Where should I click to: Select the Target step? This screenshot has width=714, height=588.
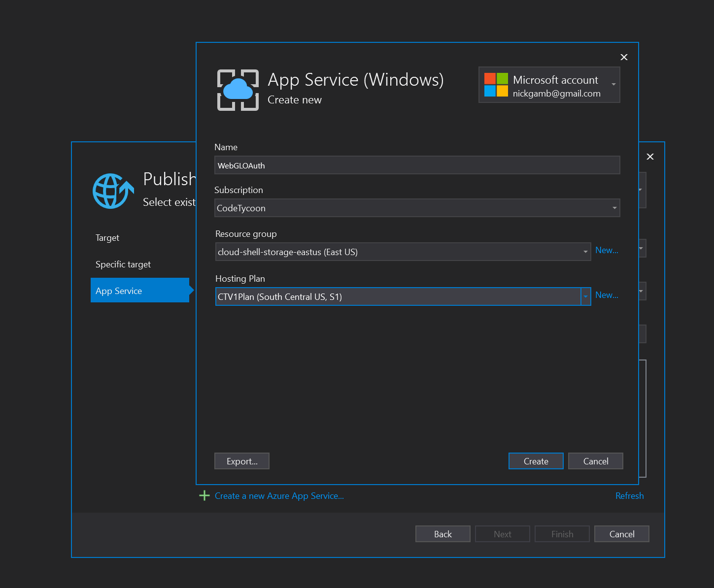(107, 238)
